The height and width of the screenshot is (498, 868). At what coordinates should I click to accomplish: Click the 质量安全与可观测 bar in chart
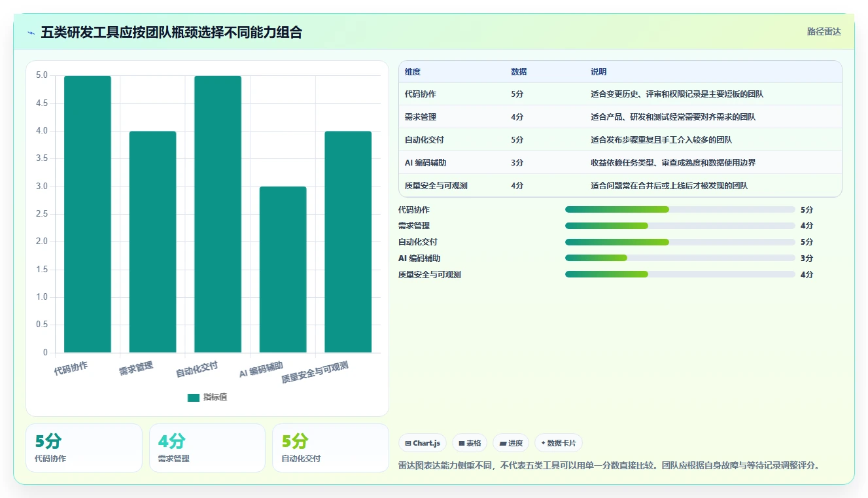pos(348,242)
